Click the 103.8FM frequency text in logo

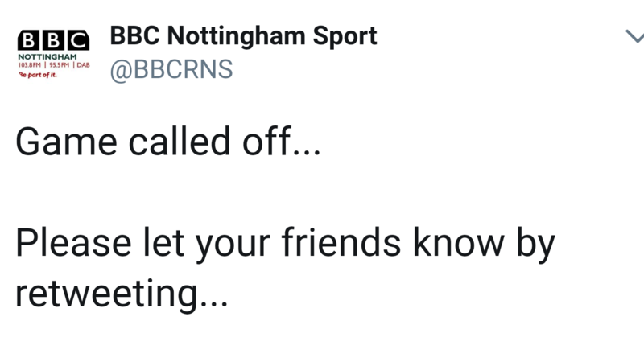[x=30, y=65]
